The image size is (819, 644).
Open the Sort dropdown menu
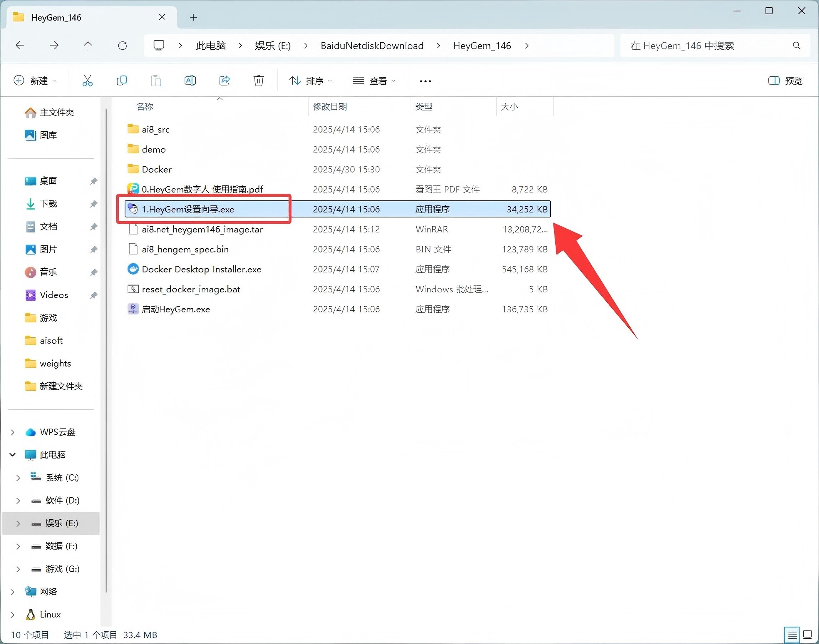tap(310, 81)
